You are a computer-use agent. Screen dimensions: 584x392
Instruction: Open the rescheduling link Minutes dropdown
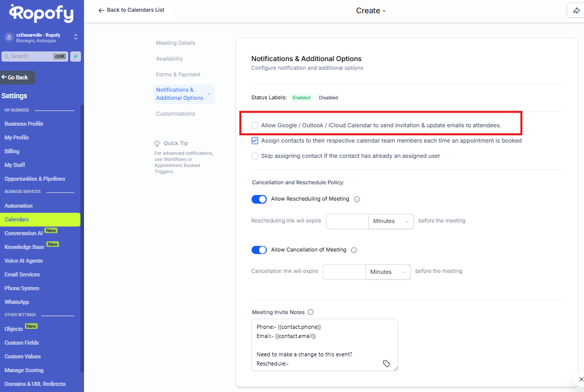tap(391, 221)
